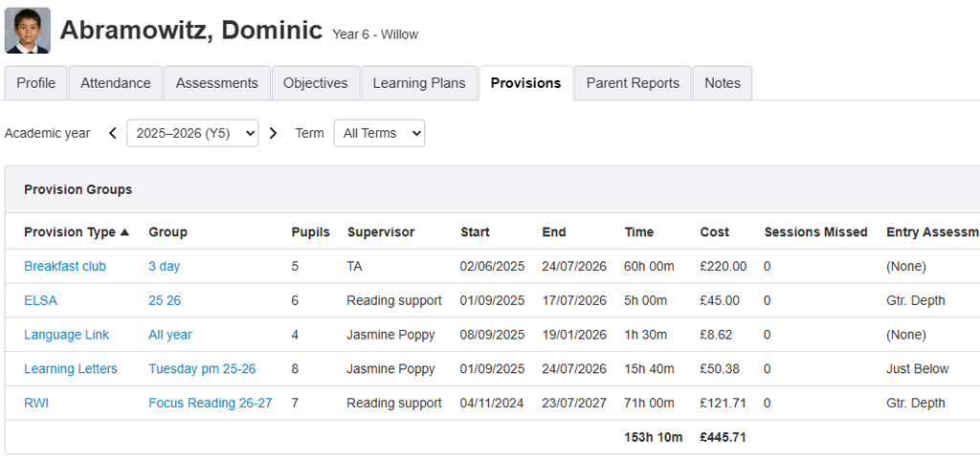Open the Academic year dropdown
Viewport: 980px width, 460px height.
(x=192, y=133)
